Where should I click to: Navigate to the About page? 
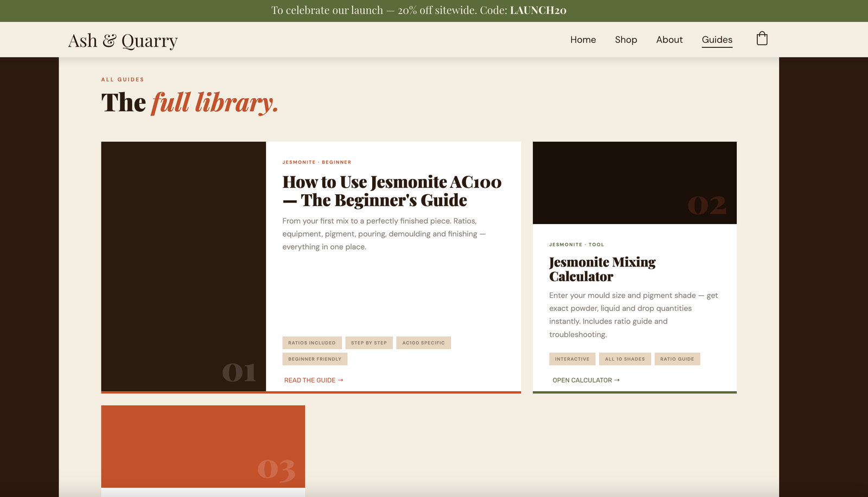click(x=669, y=40)
